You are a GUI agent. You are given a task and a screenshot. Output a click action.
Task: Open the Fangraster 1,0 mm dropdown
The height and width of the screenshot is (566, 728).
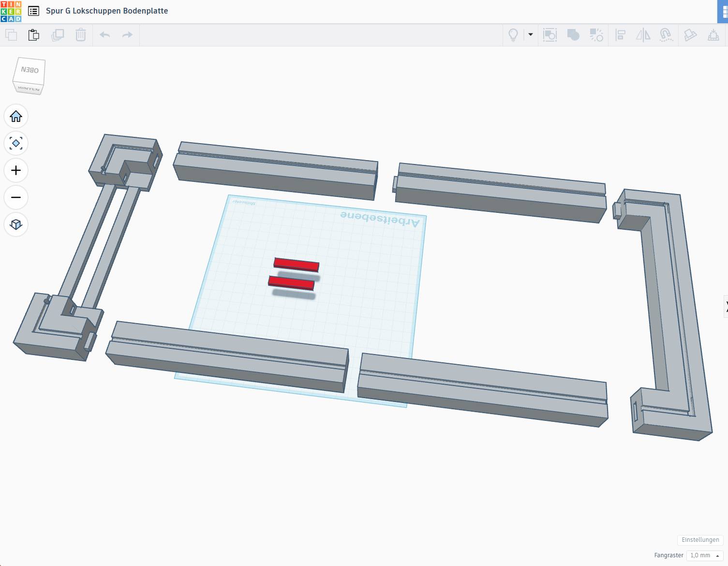[704, 555]
